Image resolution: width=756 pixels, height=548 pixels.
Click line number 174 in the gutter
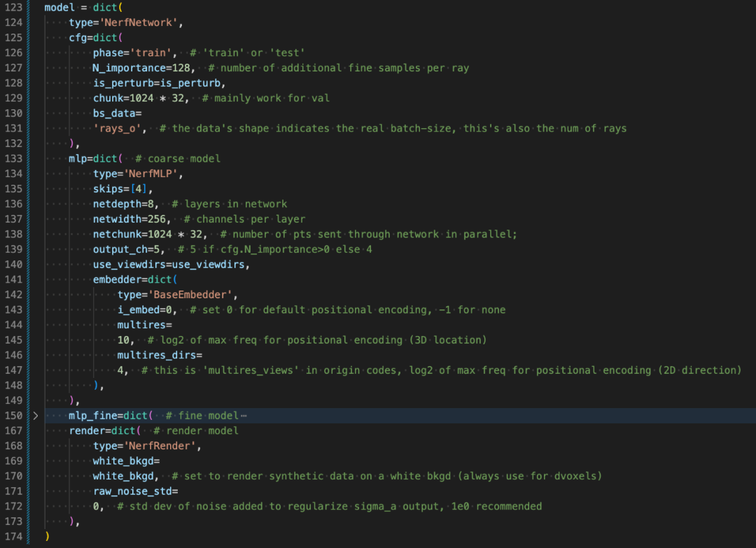pyautogui.click(x=14, y=537)
